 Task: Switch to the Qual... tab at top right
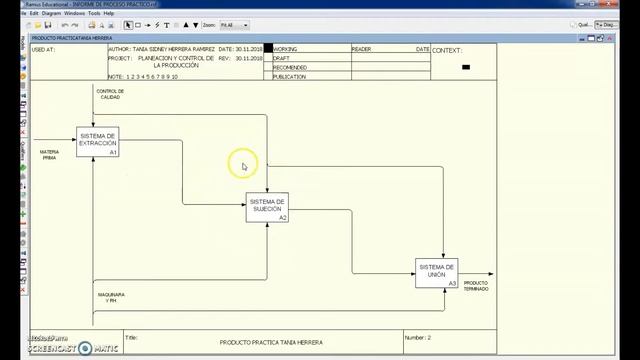pyautogui.click(x=582, y=25)
